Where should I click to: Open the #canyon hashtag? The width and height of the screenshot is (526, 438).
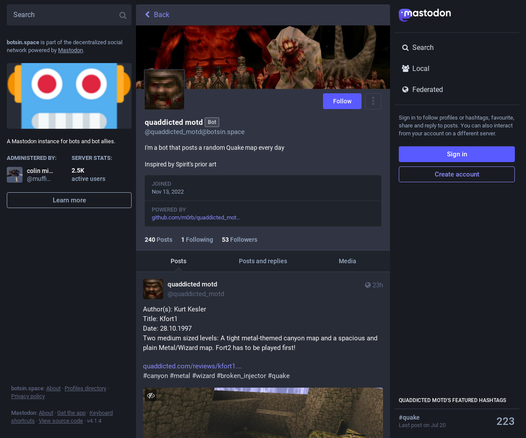pyautogui.click(x=155, y=376)
